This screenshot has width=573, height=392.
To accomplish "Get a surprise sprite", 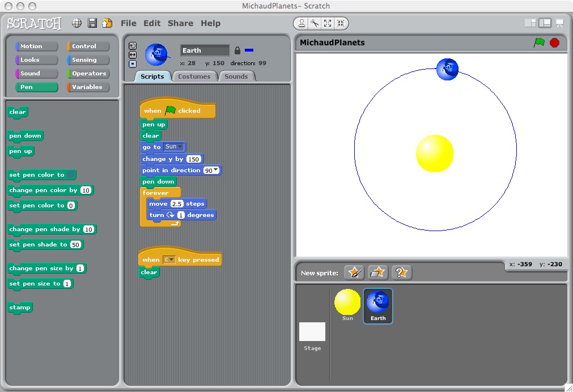I will click(x=402, y=272).
